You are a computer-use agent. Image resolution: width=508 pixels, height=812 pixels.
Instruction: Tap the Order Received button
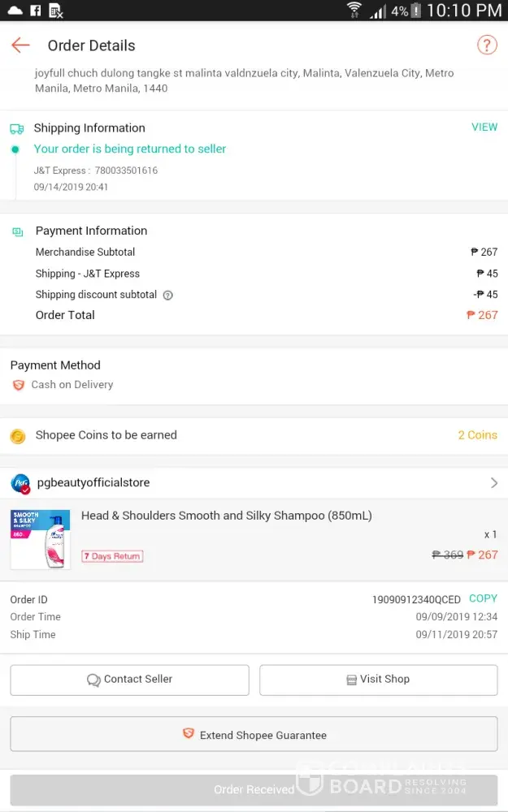(254, 789)
